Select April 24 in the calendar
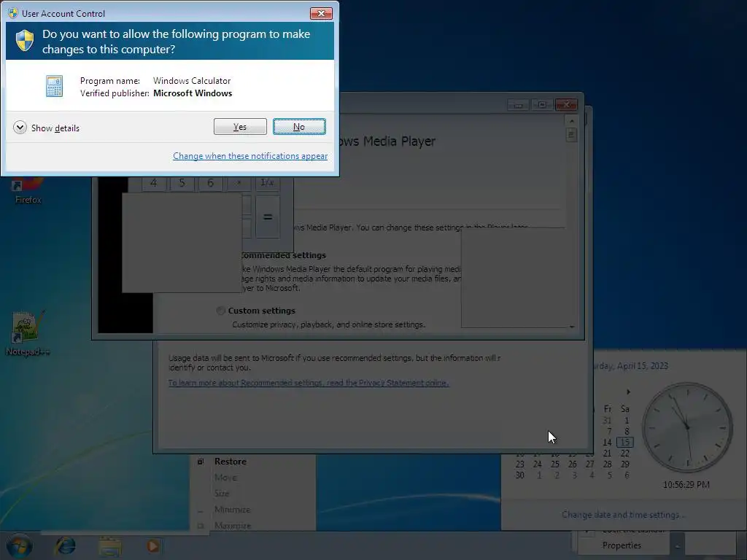Image resolution: width=747 pixels, height=560 pixels. (x=538, y=464)
